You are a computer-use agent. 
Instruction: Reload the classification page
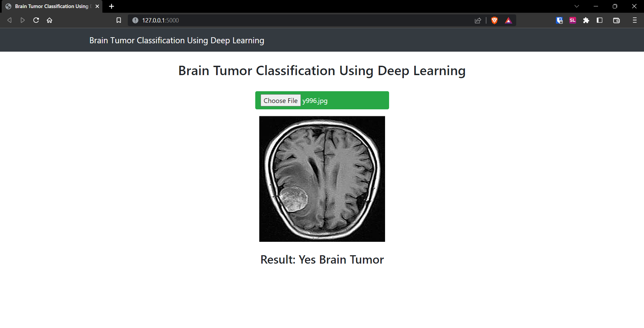(x=36, y=20)
